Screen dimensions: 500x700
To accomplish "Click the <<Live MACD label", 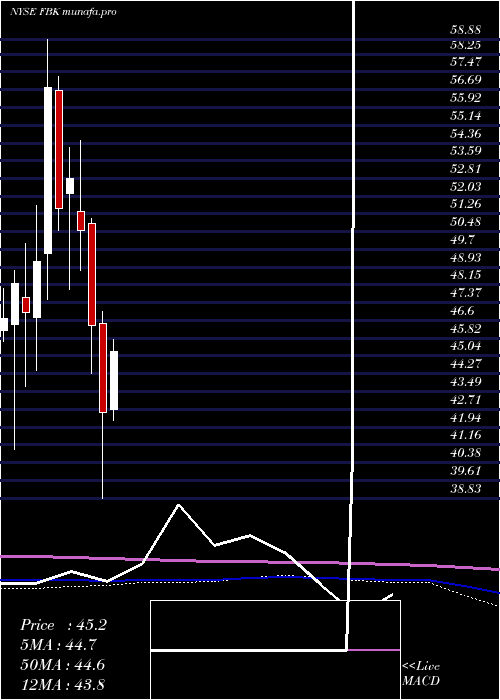I will pos(421,674).
